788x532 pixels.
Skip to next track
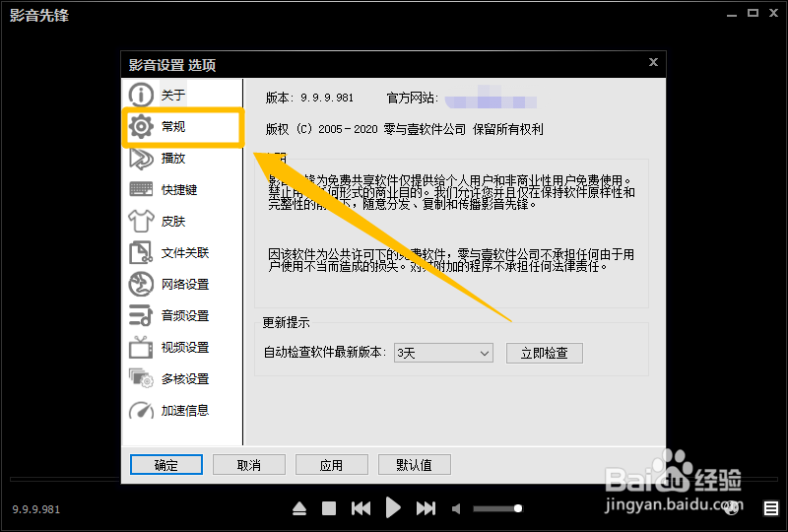tap(427, 508)
